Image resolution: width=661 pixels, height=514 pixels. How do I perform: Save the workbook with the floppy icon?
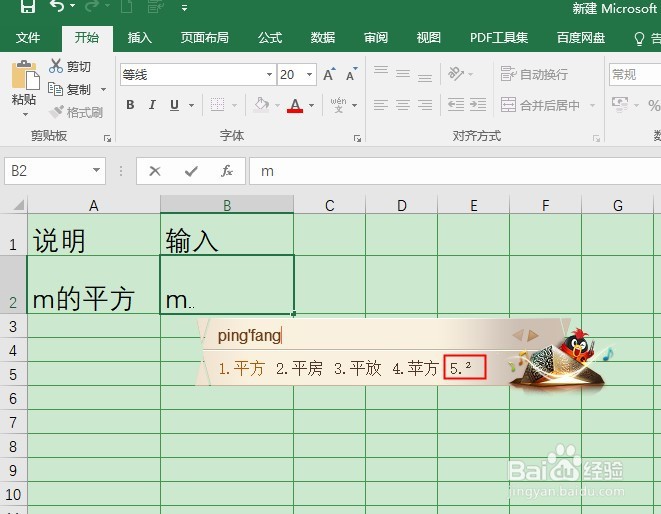(x=28, y=6)
